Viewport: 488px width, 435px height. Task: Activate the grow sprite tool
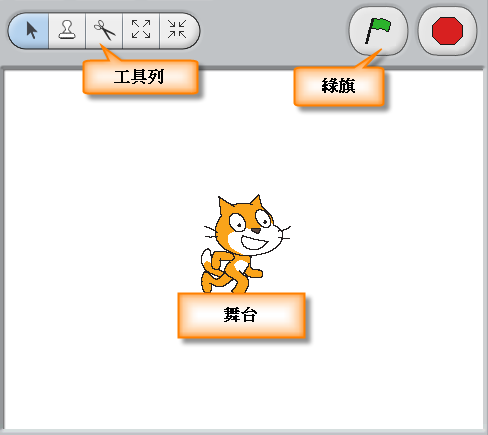[x=141, y=30]
